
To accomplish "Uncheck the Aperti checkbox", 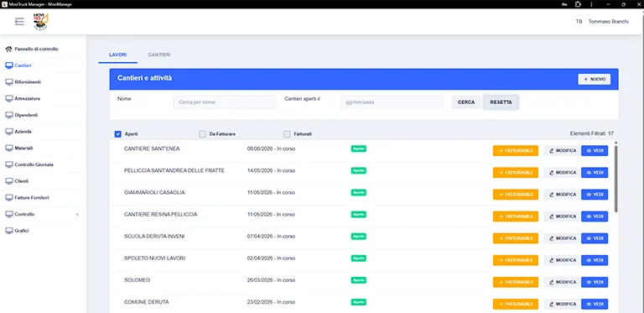I will [118, 134].
